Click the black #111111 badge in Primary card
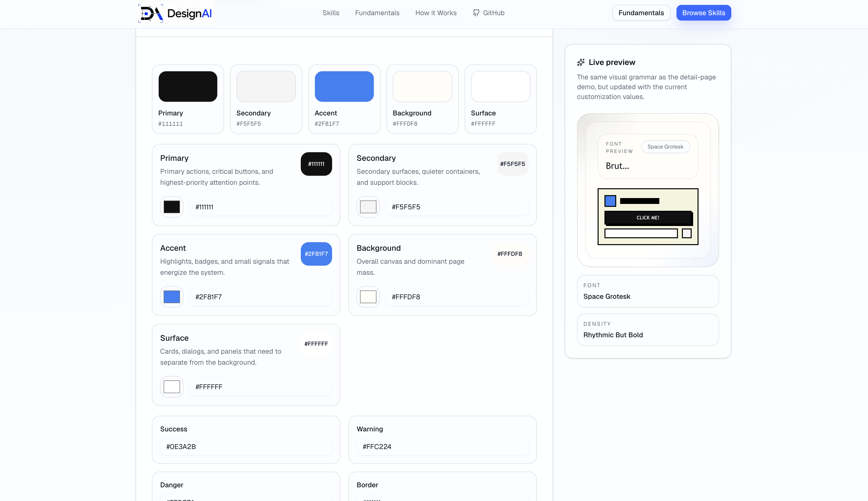Image resolution: width=868 pixels, height=501 pixels. pos(316,164)
